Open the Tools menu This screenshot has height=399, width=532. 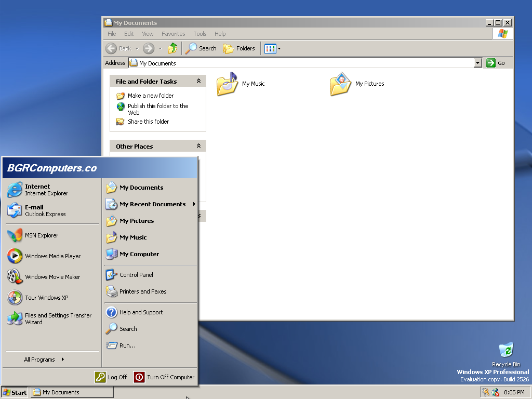199,34
